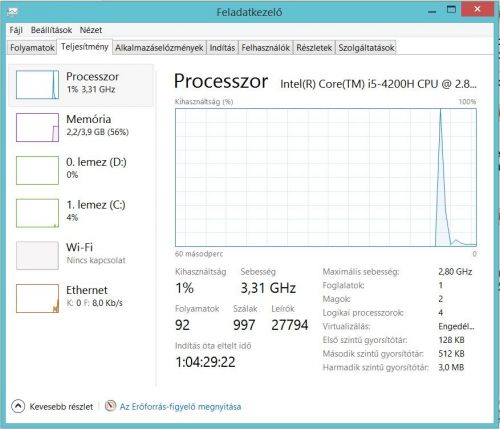Image resolution: width=500 pixels, height=429 pixels.
Task: Click the 3,31 GHz speed value
Action: 268,288
